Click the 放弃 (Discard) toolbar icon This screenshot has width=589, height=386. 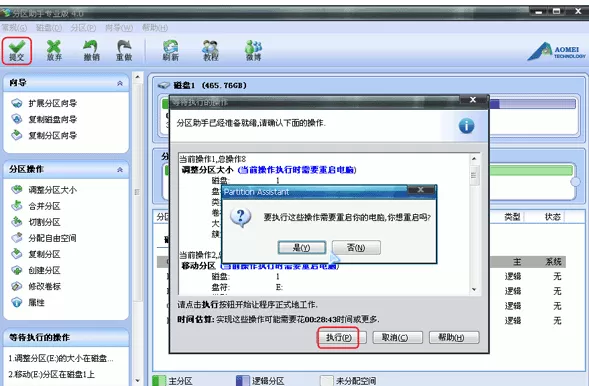pos(54,51)
